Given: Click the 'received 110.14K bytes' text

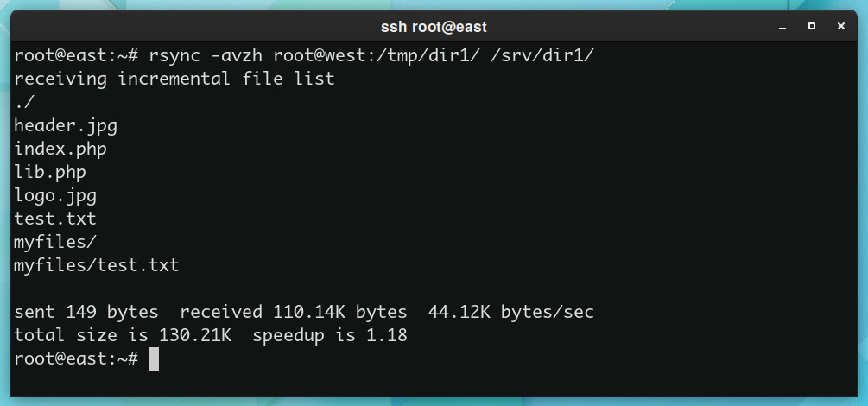Looking at the screenshot, I should coord(294,312).
